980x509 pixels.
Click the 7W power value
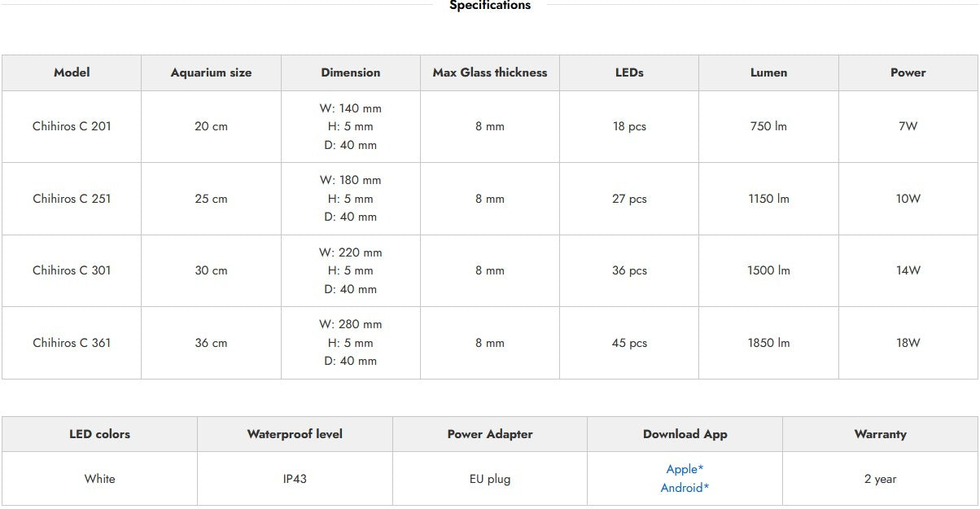(908, 126)
